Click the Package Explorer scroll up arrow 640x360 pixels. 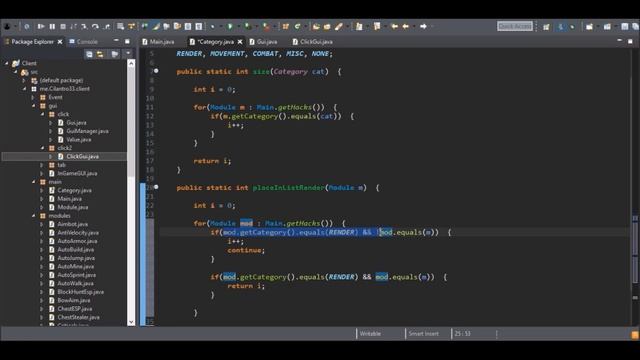[x=131, y=63]
